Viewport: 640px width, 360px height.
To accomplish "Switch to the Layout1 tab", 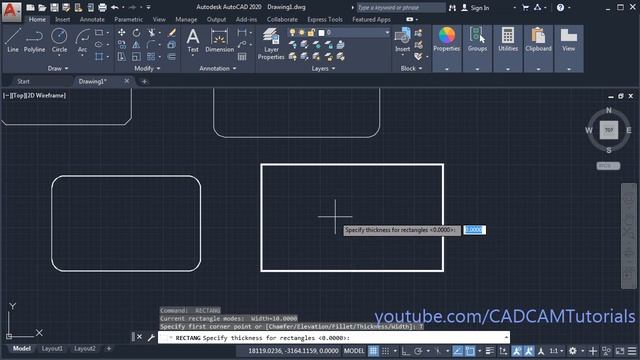I will point(52,349).
